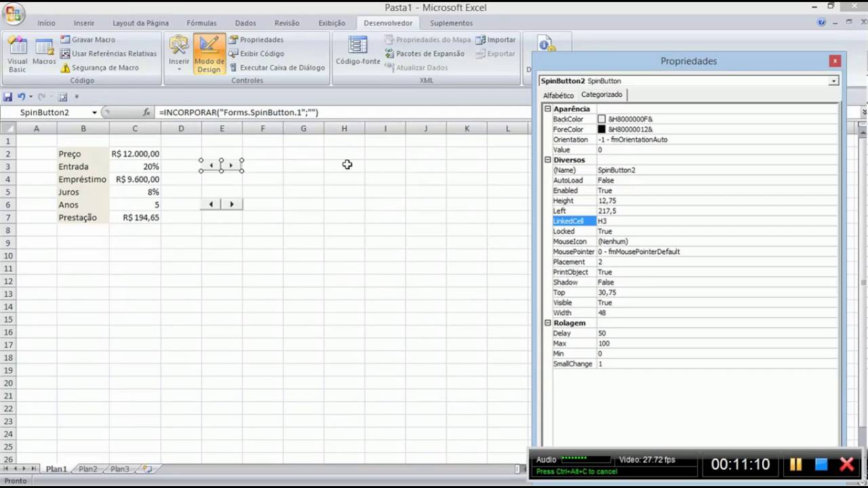This screenshot has height=488, width=868.
Task: Click the right arrow of lower spin button
Action: click(x=232, y=204)
